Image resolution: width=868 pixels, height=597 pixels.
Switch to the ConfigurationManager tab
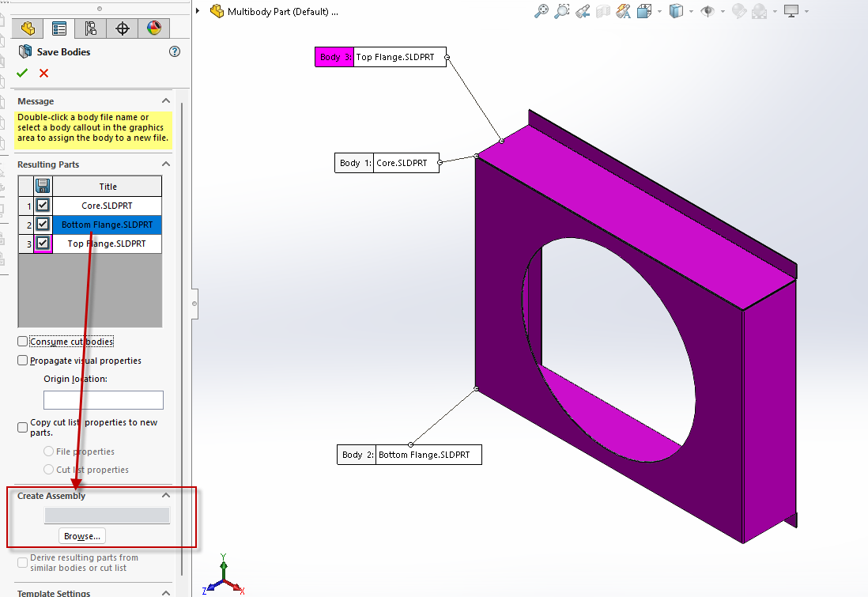(x=89, y=28)
